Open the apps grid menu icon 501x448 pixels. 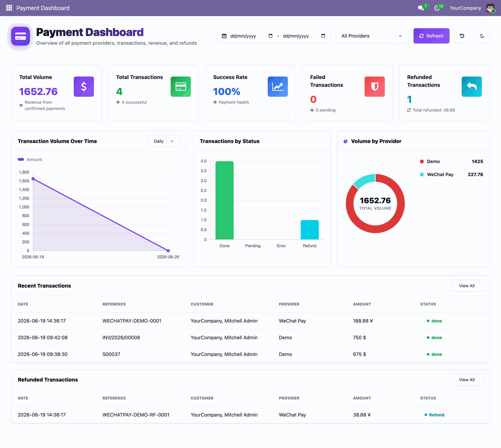(9, 8)
